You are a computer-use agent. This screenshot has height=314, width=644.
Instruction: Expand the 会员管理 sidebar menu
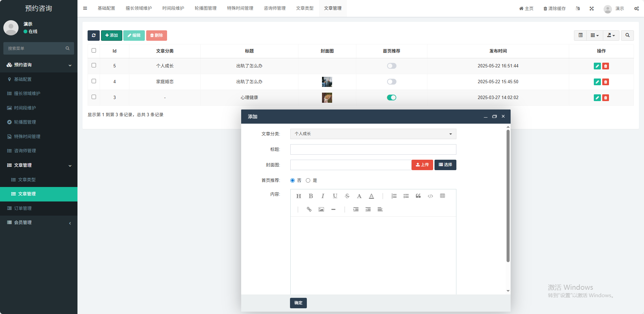[39, 223]
